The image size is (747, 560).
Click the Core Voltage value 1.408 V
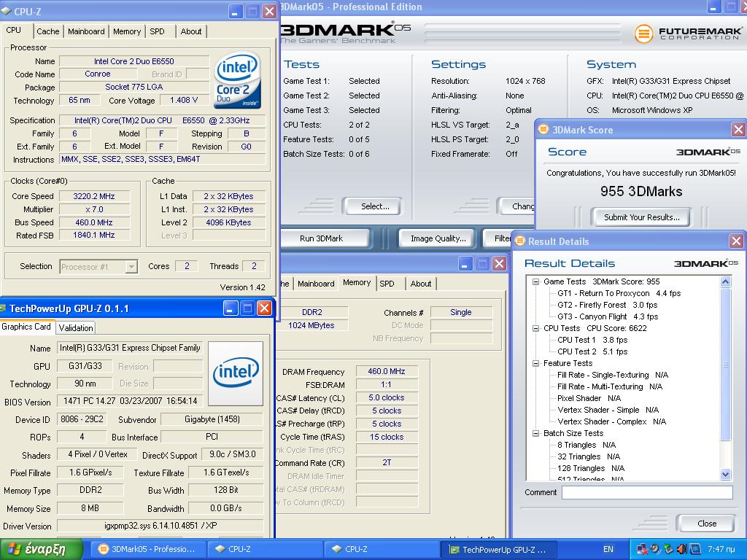click(x=184, y=100)
